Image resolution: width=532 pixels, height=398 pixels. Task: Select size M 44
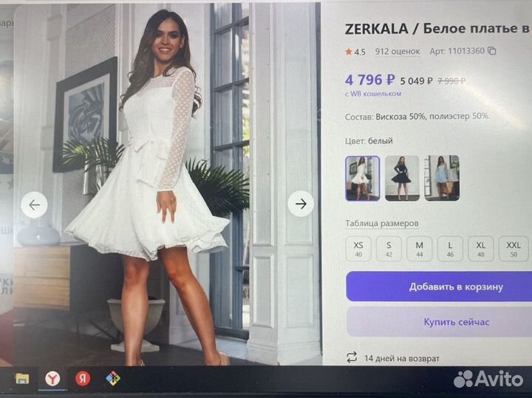tap(420, 249)
